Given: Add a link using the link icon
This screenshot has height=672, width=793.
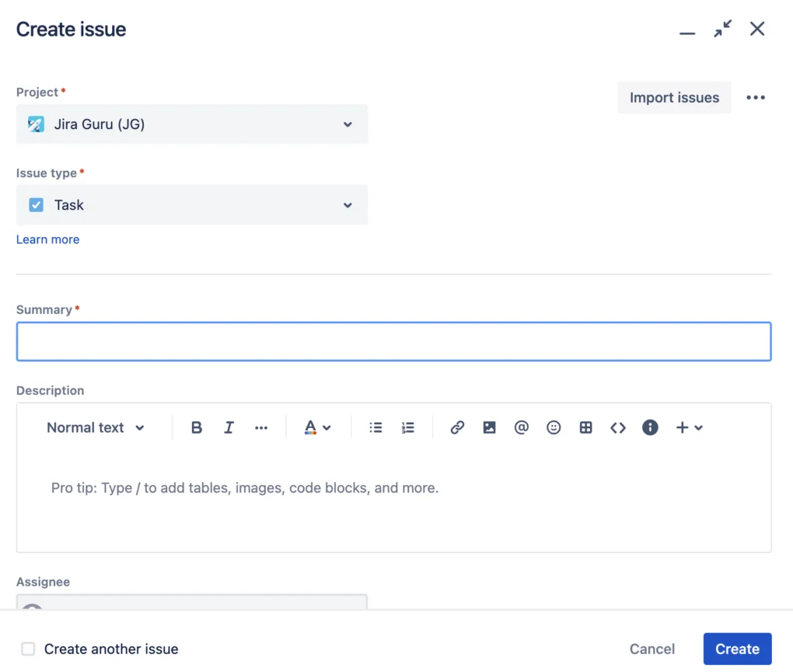Looking at the screenshot, I should [x=457, y=427].
